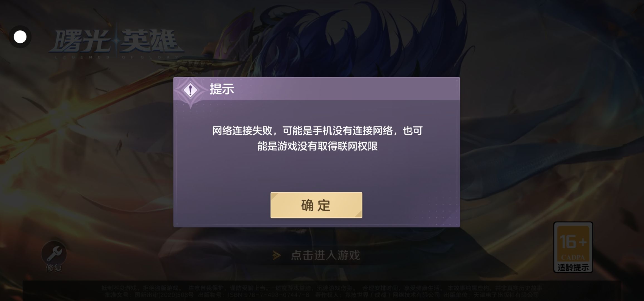
Task: Click the 提示 dialog title
Action: 222,89
